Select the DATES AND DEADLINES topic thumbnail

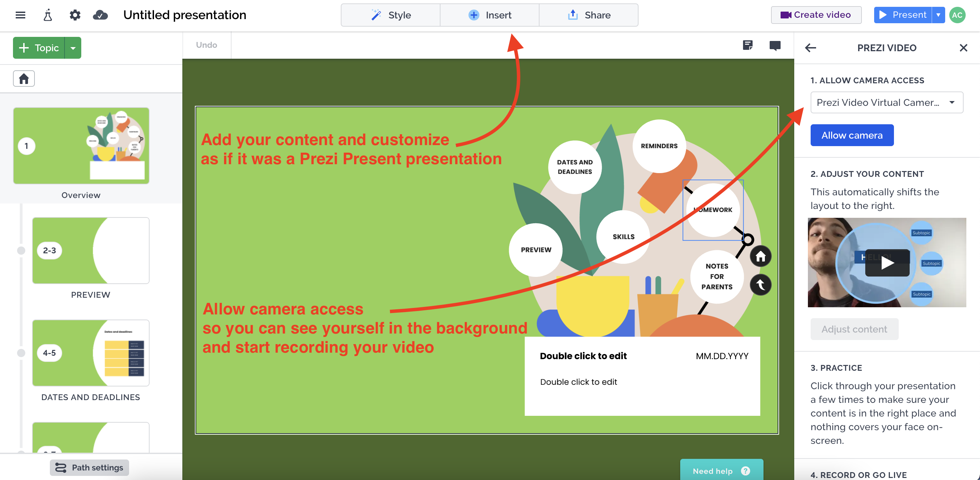tap(90, 353)
